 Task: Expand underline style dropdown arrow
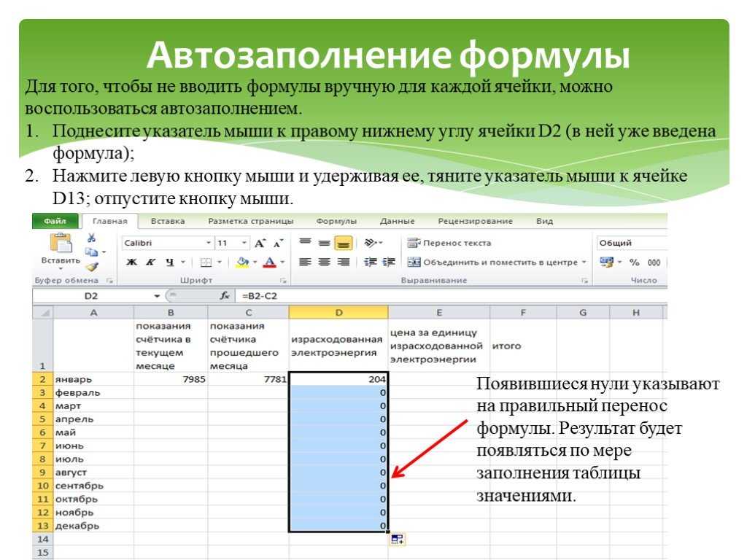[x=183, y=262]
